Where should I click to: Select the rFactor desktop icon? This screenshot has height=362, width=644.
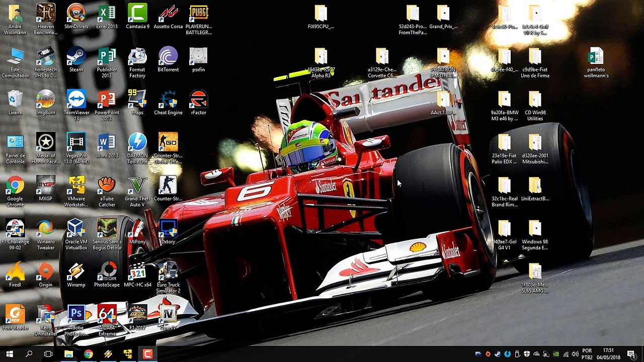coord(199,103)
